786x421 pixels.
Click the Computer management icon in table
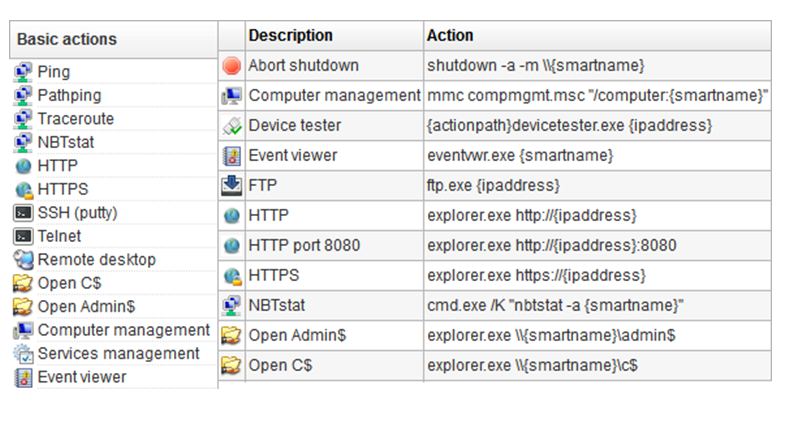(x=232, y=96)
